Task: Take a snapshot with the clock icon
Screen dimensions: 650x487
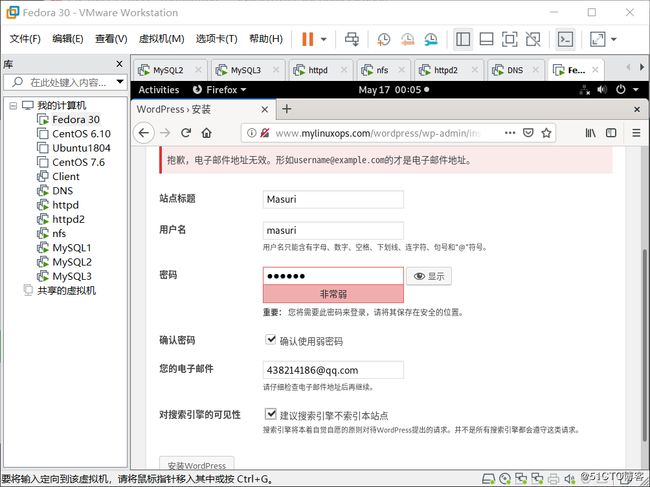Action: [383, 39]
